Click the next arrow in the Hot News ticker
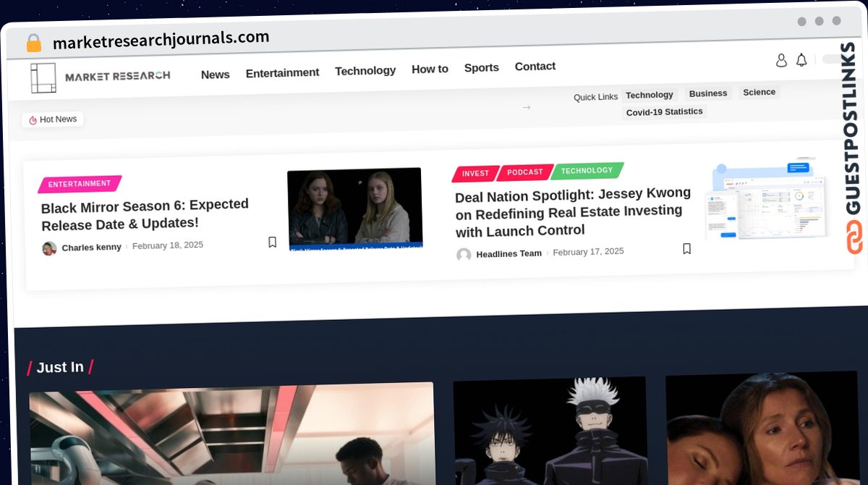Viewport: 868px width, 485px height. click(x=527, y=107)
